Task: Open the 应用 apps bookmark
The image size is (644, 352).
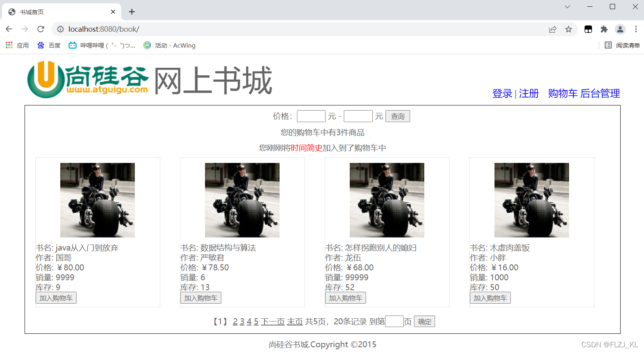Action: 17,45
